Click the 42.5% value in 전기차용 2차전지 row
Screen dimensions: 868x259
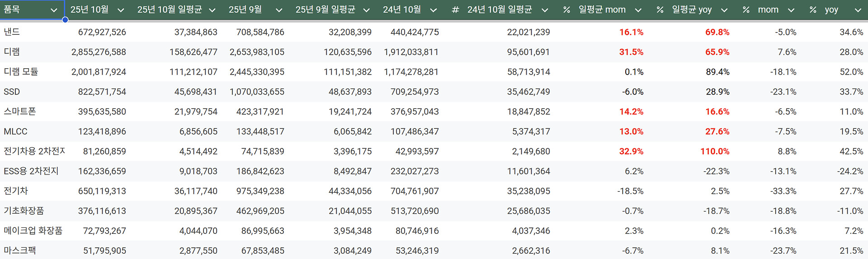852,151
